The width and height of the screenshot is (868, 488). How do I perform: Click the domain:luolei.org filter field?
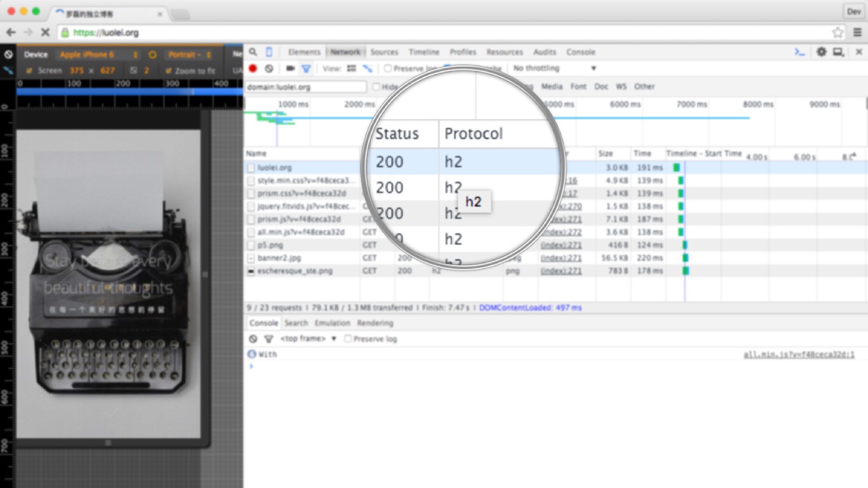tap(306, 87)
